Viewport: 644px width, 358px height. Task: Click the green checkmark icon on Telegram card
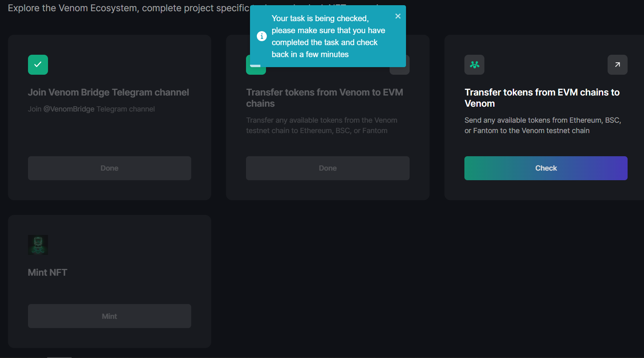point(38,65)
